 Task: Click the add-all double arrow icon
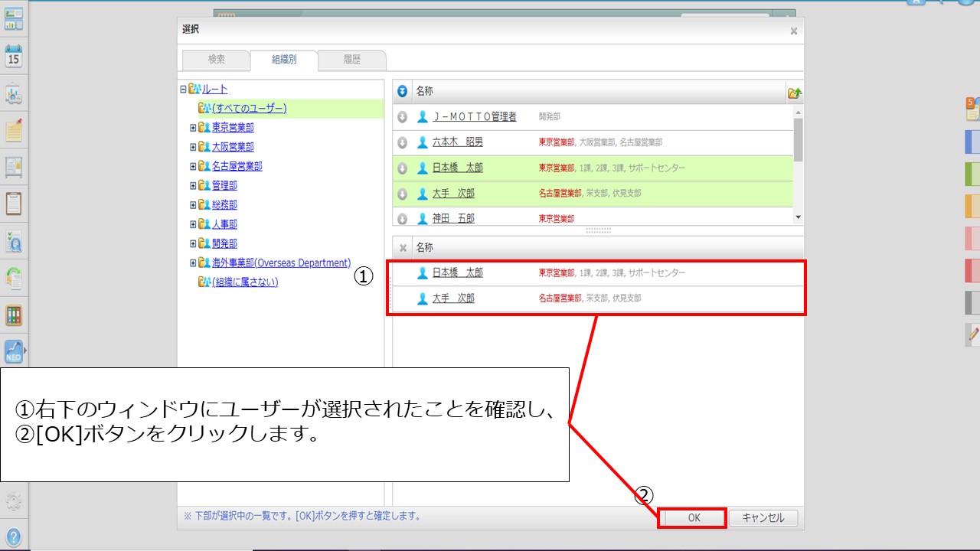(403, 92)
